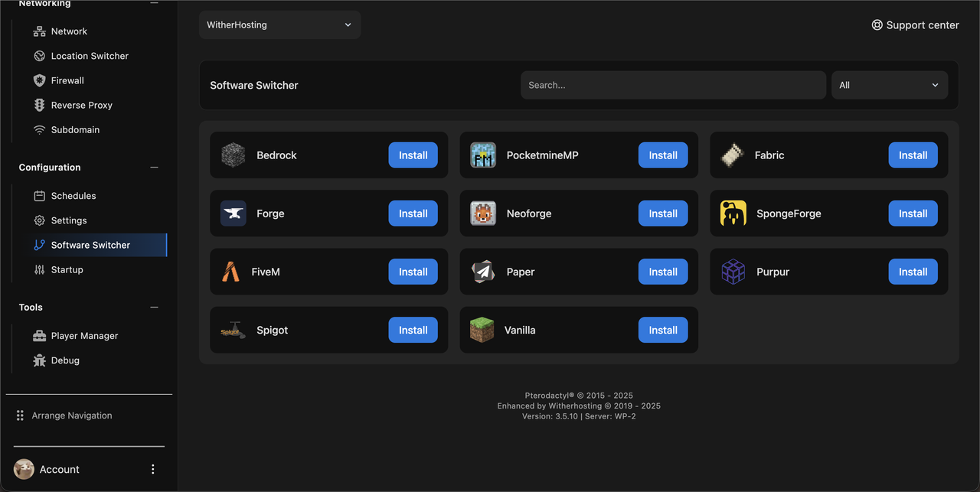Click the software Search field
This screenshot has width=980, height=492.
(x=673, y=85)
